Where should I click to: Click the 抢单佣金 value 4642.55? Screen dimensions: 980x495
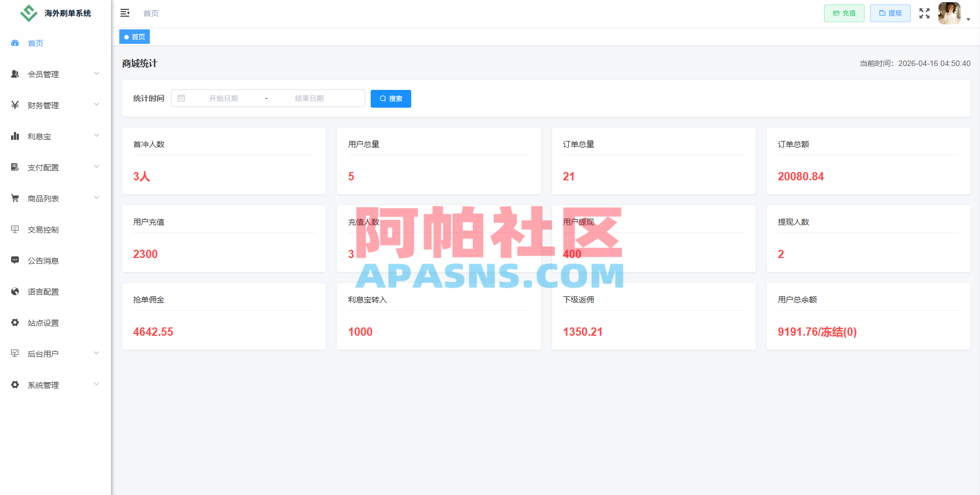tap(153, 332)
